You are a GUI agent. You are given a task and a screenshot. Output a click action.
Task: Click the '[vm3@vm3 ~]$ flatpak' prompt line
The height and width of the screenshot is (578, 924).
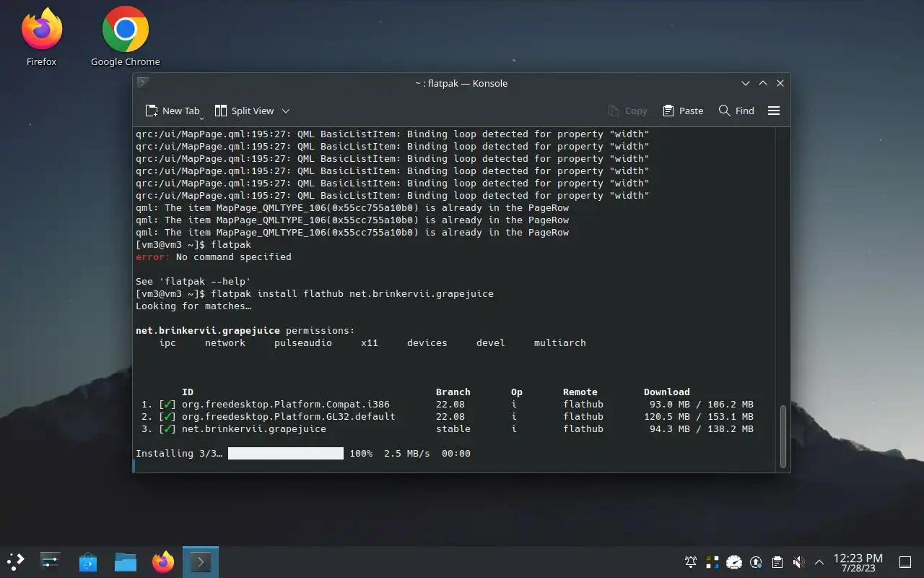[x=193, y=244]
